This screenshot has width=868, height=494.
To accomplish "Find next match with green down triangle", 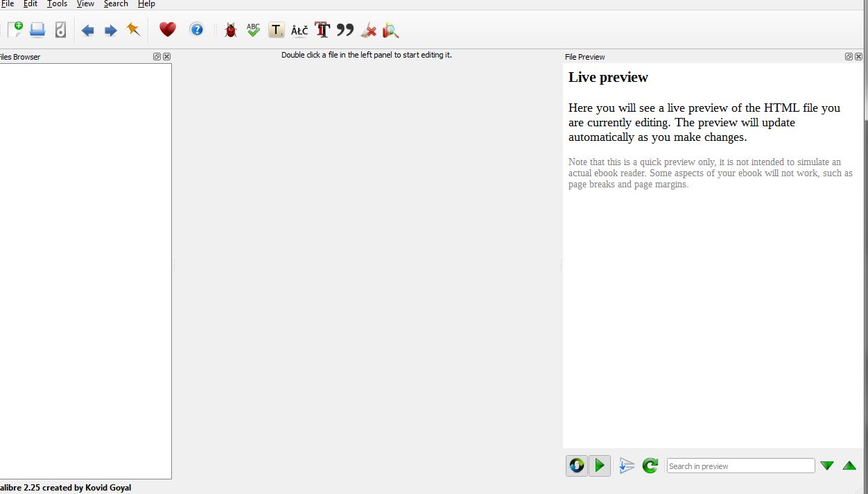I will pos(827,466).
